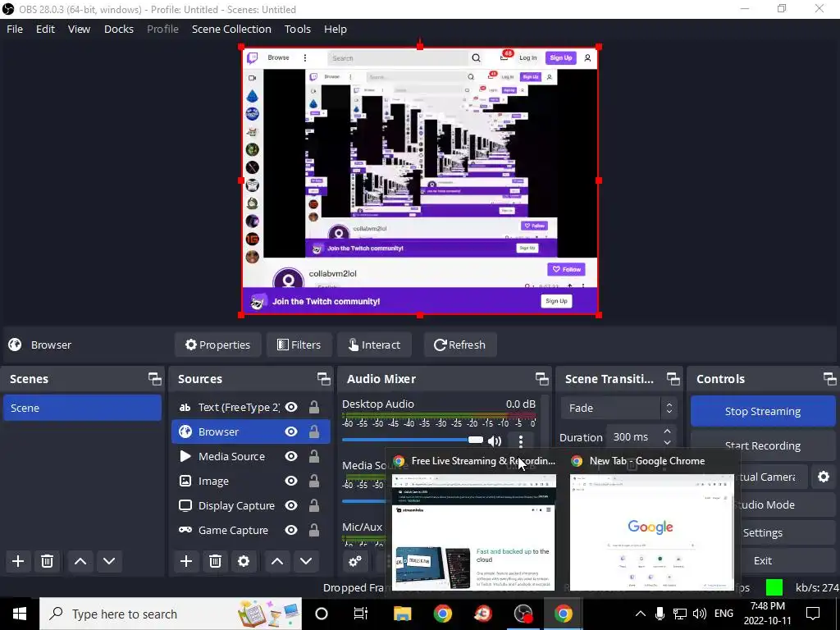Open Filters for the Browser source

click(299, 345)
